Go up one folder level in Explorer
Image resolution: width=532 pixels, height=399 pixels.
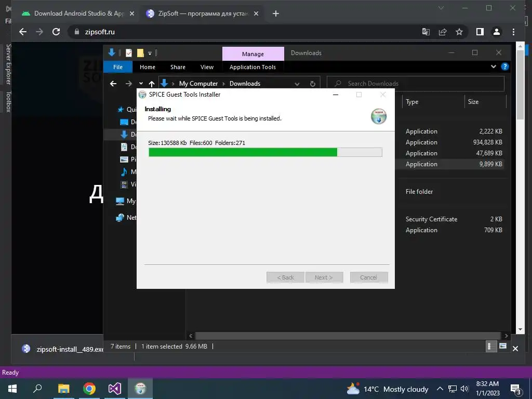click(x=152, y=84)
